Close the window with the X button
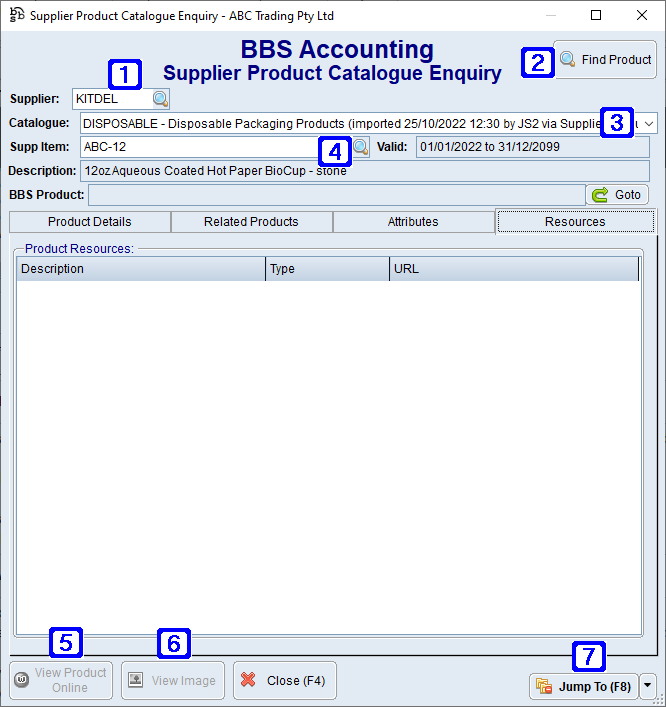 pos(642,15)
